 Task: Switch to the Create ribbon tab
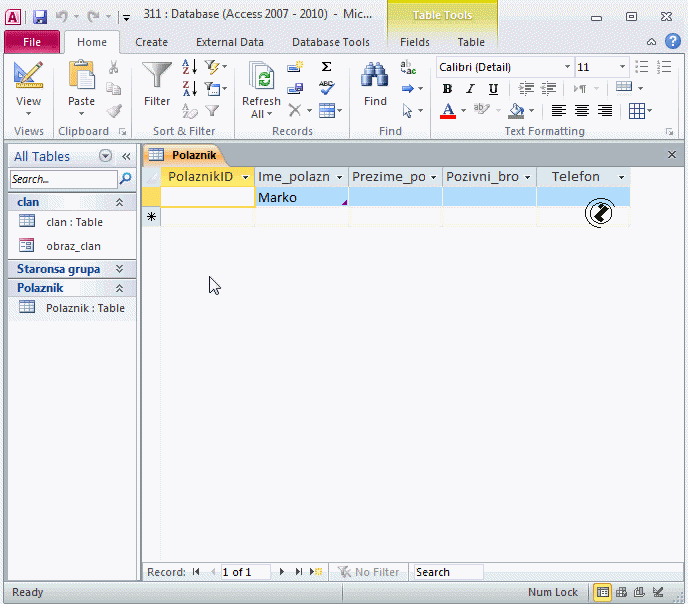coord(151,42)
